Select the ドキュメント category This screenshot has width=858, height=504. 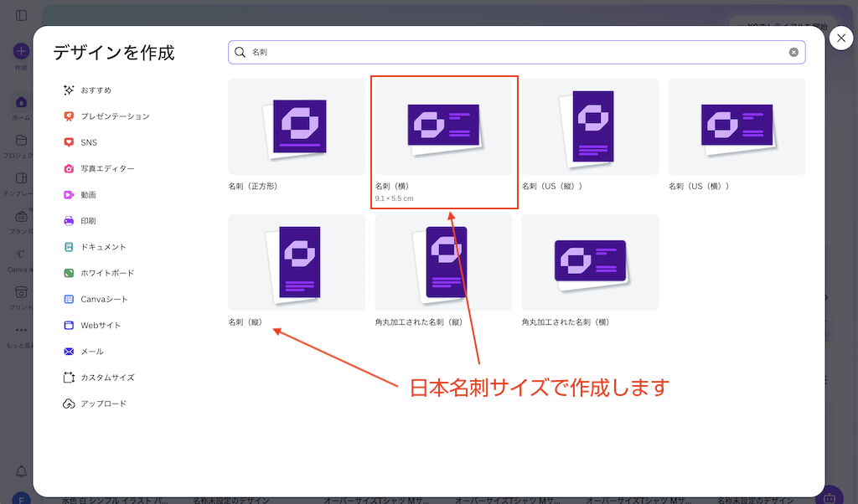coord(103,247)
